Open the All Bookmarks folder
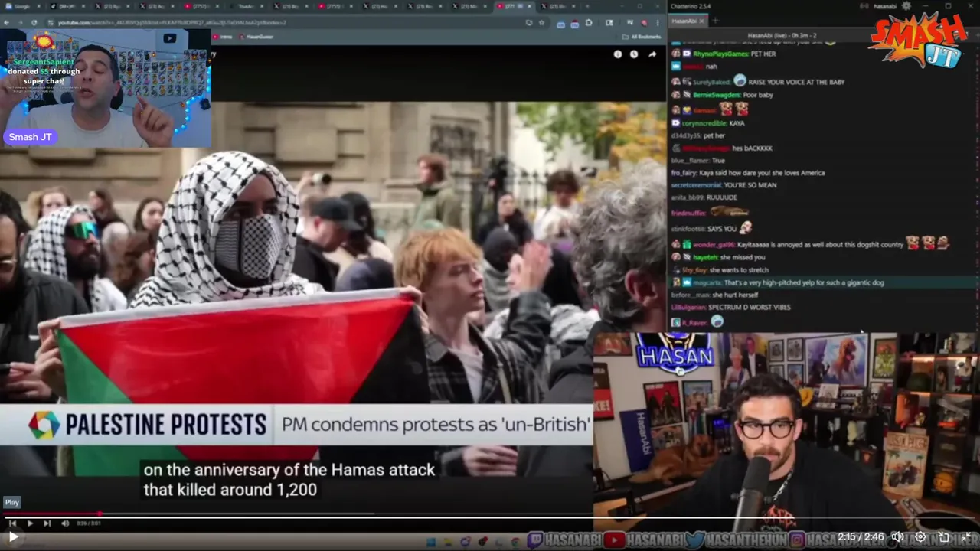 (x=642, y=36)
